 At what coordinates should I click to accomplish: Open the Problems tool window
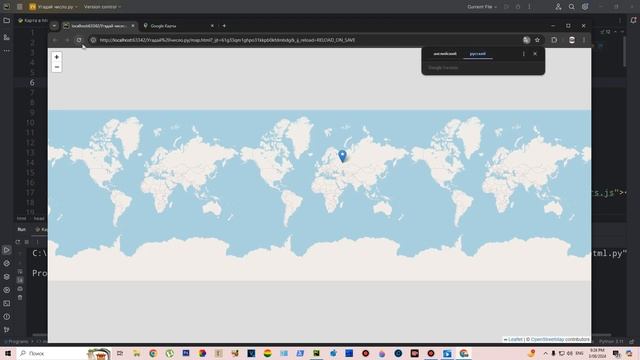point(7,317)
